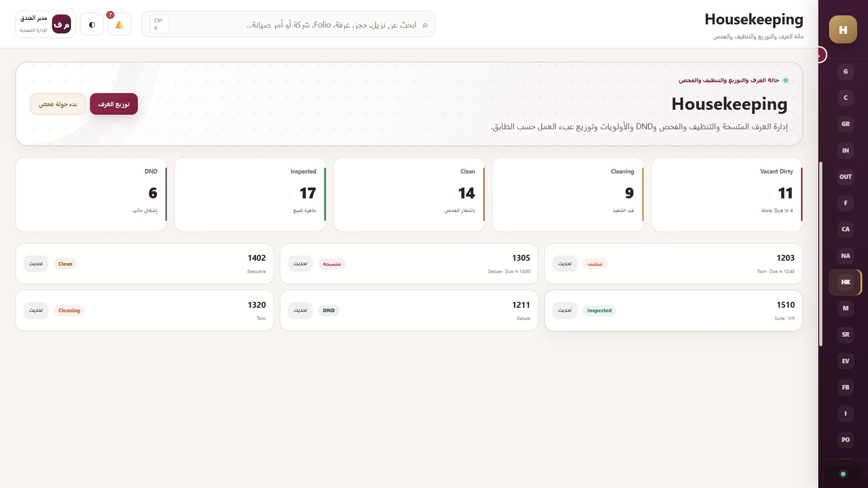Update room 1402 status

click(36, 264)
